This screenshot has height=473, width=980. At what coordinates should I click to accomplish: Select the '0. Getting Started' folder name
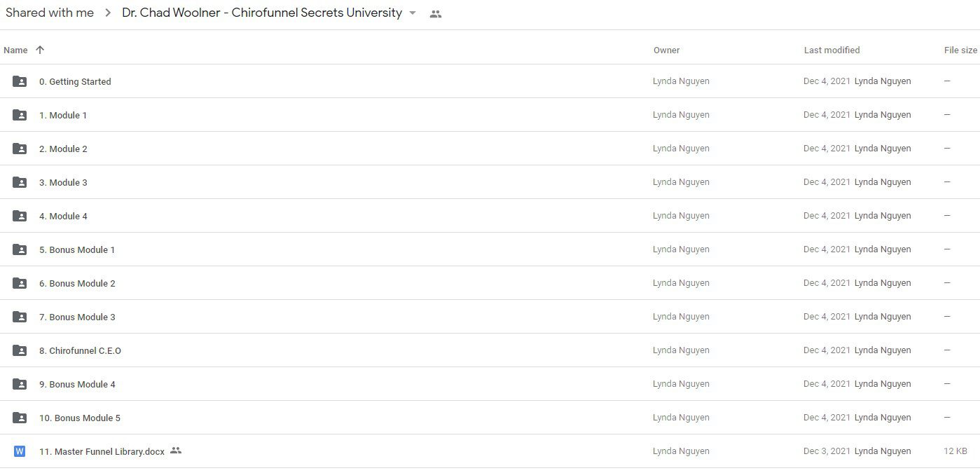pos(75,81)
